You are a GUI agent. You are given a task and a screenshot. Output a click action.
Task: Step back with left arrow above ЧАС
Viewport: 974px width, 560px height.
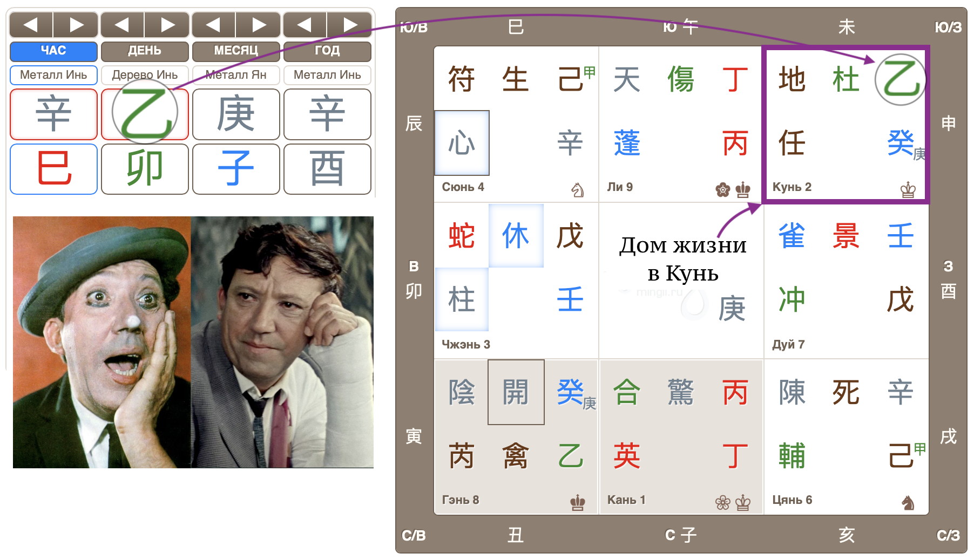tap(31, 25)
